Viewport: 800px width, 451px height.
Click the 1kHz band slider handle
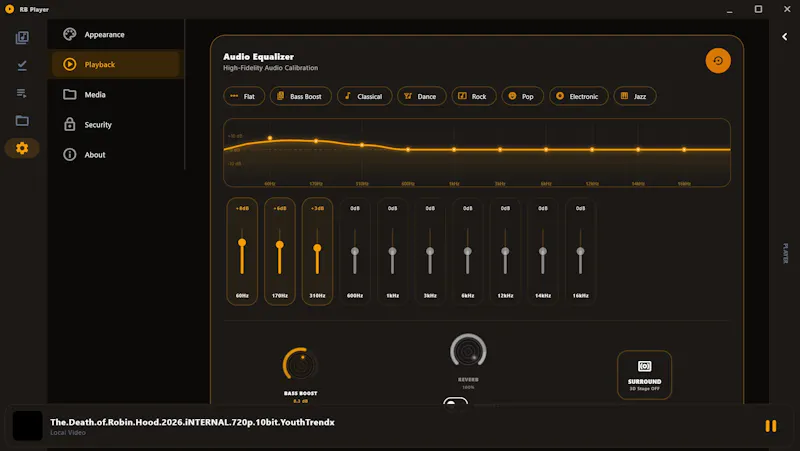click(x=392, y=251)
